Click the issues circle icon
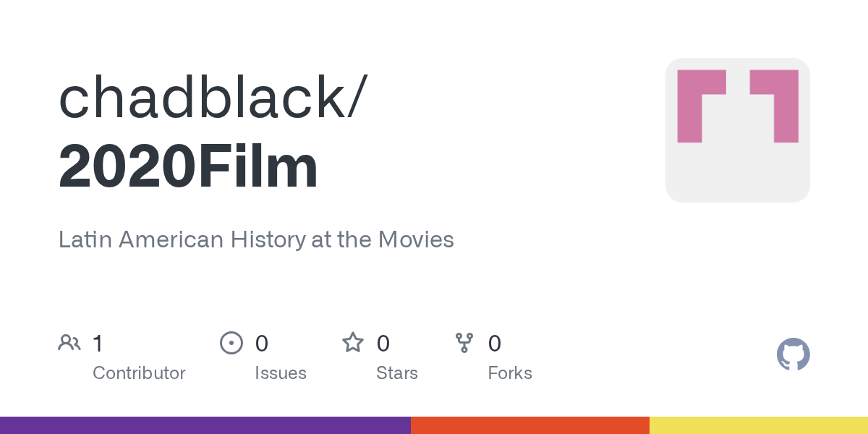The width and height of the screenshot is (868, 434). pos(231,343)
